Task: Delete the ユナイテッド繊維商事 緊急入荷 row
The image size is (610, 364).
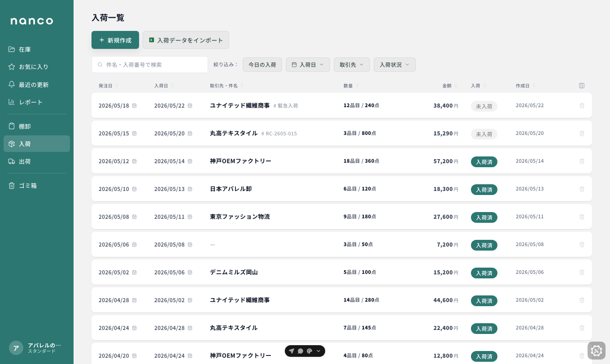Action: tap(582, 105)
